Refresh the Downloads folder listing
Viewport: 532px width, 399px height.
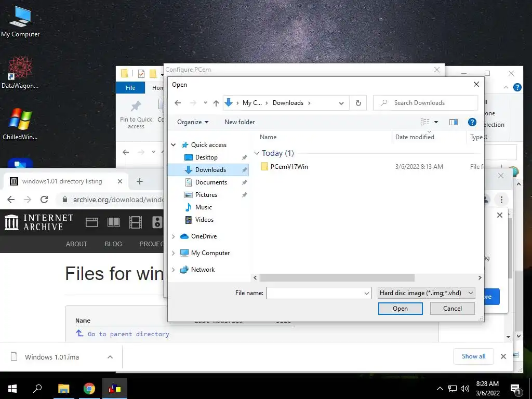pyautogui.click(x=358, y=103)
